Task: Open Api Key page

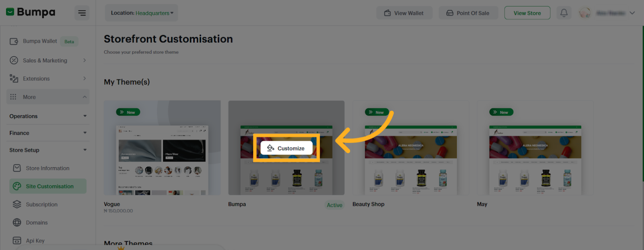Action: [x=48, y=241]
